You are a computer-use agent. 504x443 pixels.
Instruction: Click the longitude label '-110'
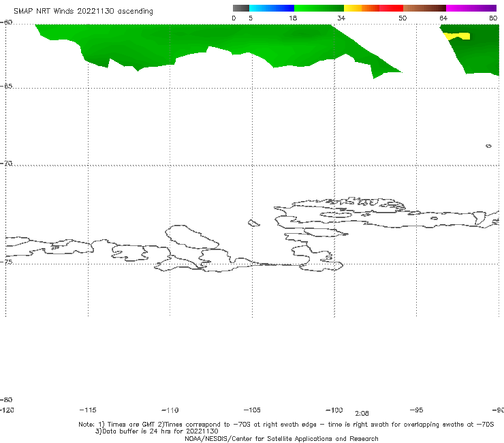(x=170, y=410)
